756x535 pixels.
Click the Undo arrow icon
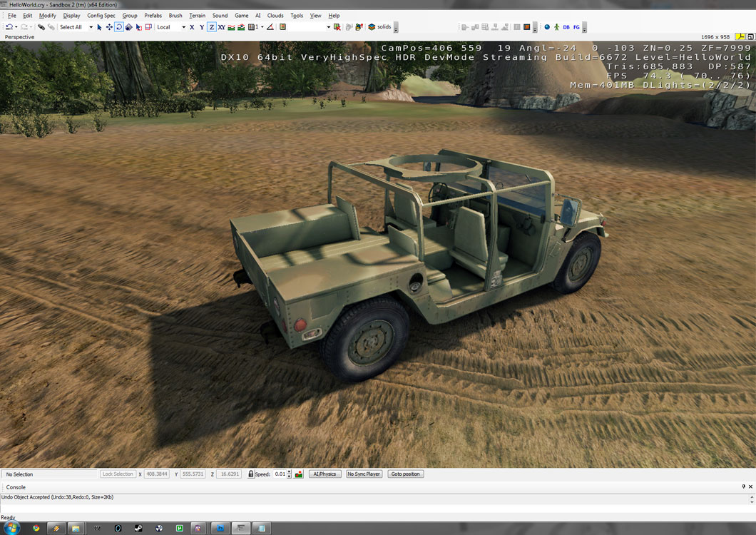pyautogui.click(x=9, y=27)
